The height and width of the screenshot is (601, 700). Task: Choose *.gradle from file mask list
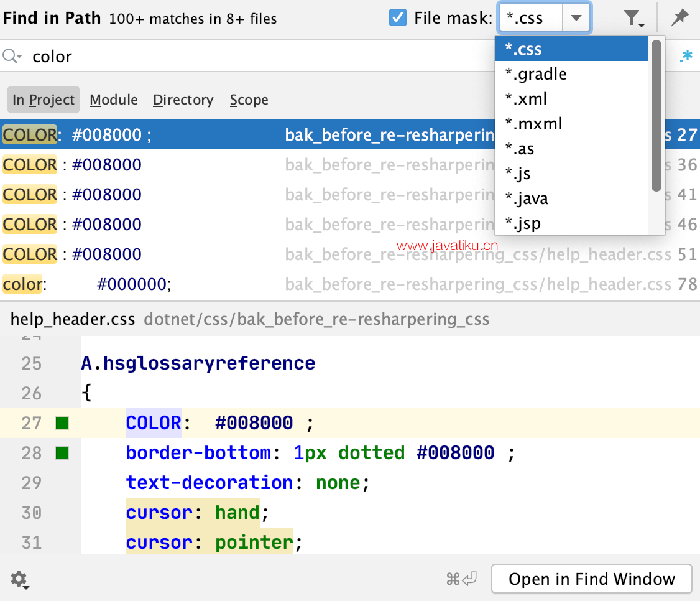[536, 74]
